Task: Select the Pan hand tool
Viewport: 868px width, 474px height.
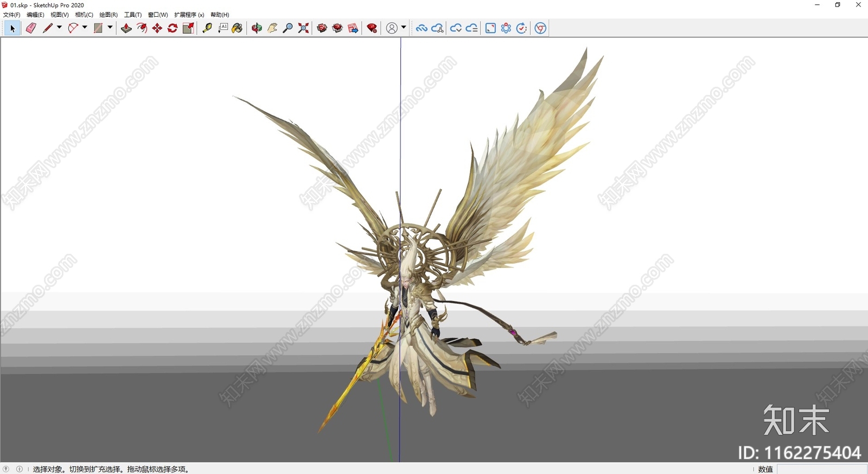Action: (x=272, y=28)
